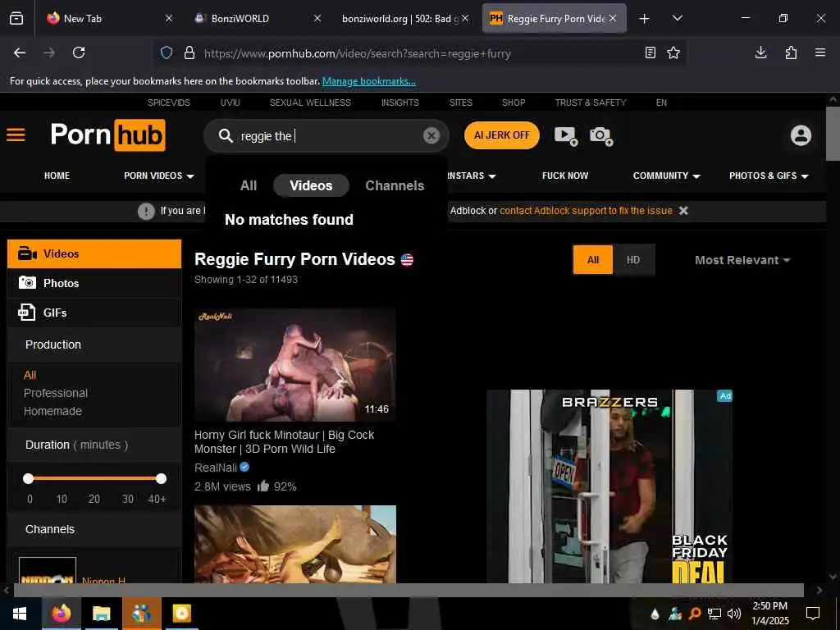Click contact Adblock support link

tap(586, 211)
